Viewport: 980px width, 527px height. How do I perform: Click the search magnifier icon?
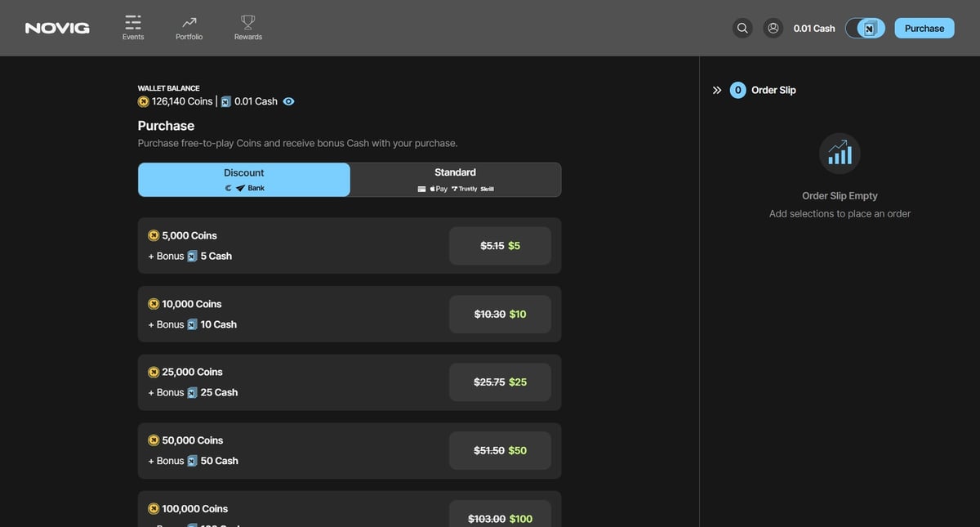pyautogui.click(x=742, y=28)
